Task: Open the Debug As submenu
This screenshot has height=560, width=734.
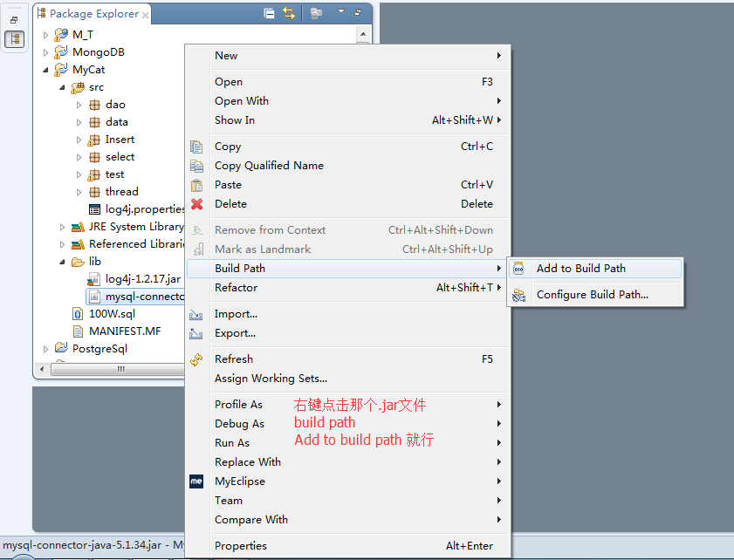Action: pyautogui.click(x=348, y=424)
